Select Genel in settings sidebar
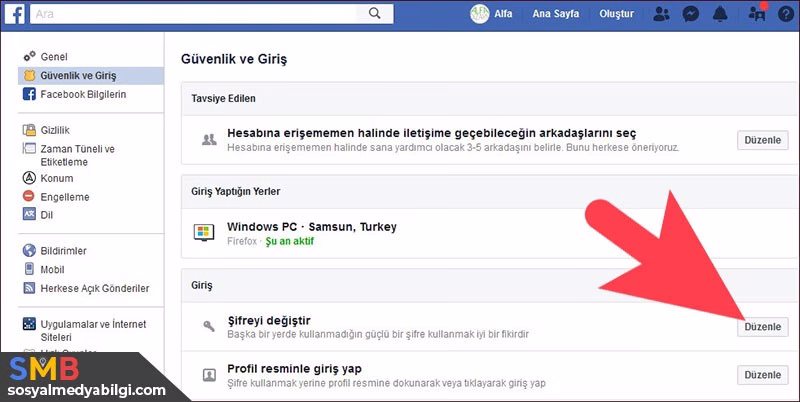 point(54,57)
